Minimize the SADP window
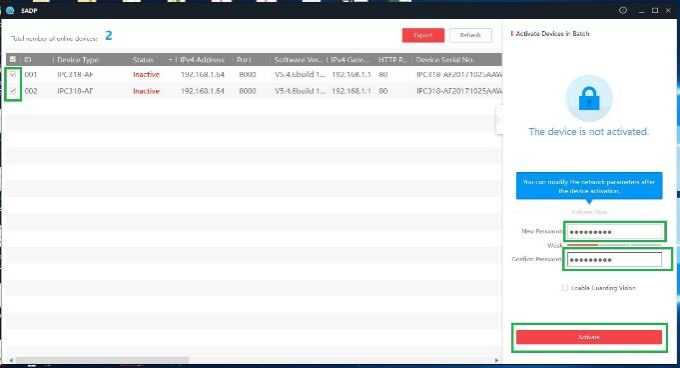This screenshot has height=368, width=680. (641, 11)
